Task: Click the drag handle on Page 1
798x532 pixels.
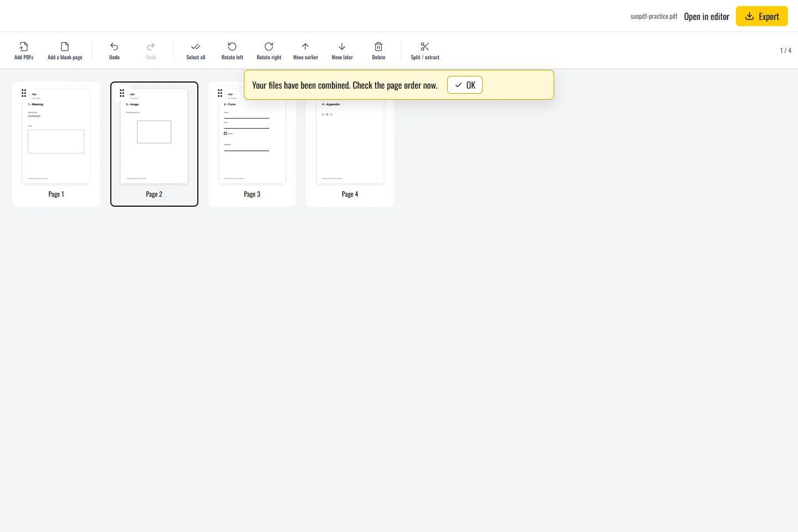Action: point(24,93)
